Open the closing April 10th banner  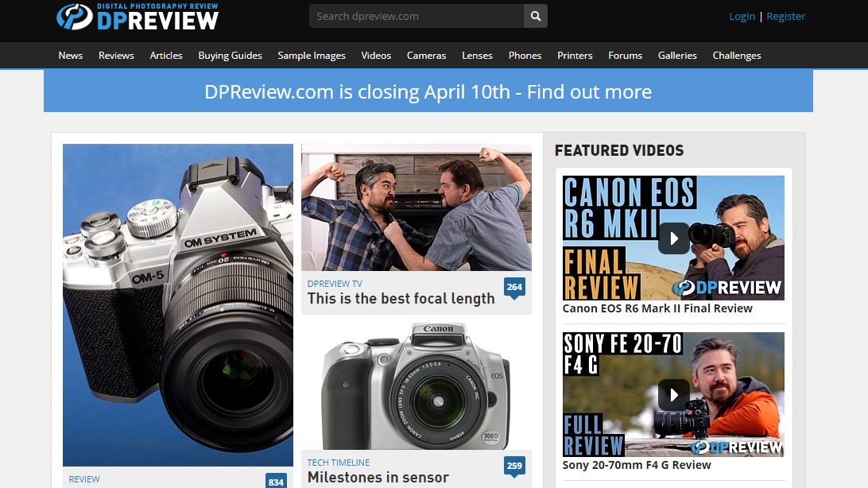[x=428, y=91]
